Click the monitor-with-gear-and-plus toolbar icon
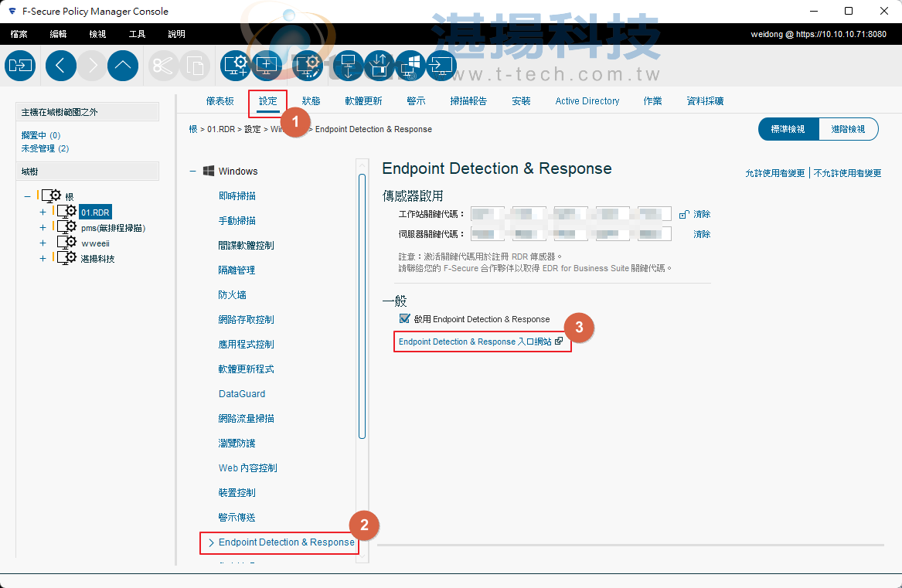The height and width of the screenshot is (588, 902). coord(235,66)
